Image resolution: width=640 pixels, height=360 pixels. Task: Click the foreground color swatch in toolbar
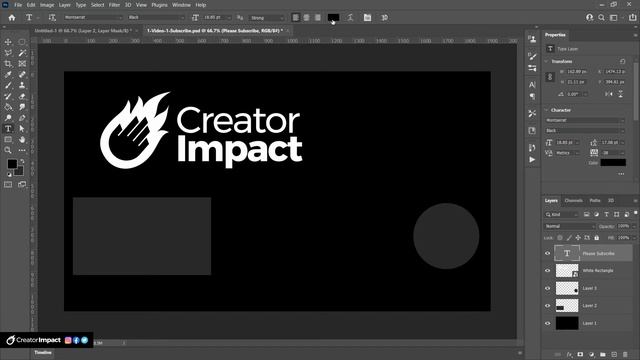[x=12, y=164]
